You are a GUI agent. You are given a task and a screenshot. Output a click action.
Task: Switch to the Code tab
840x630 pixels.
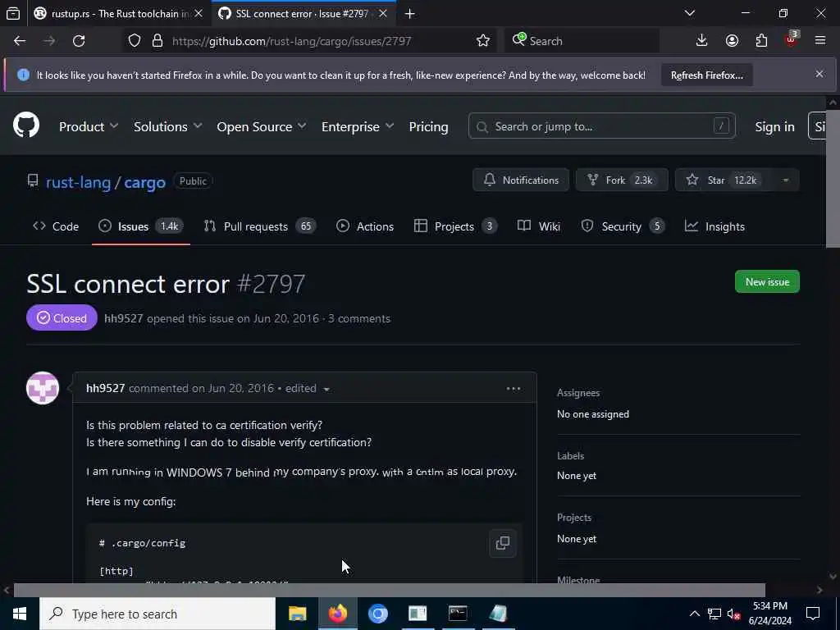(x=56, y=226)
